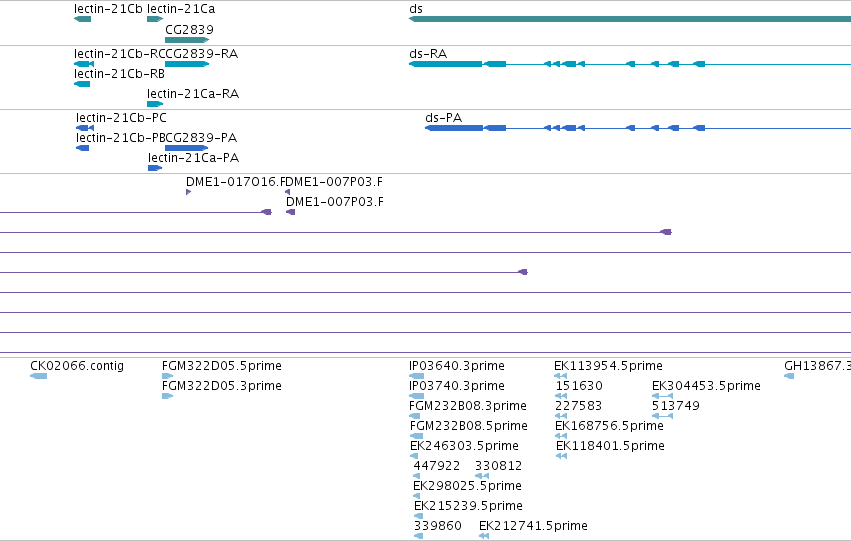The height and width of the screenshot is (541, 851).
Task: Select the FGM322D05.5prime label
Action: click(221, 366)
